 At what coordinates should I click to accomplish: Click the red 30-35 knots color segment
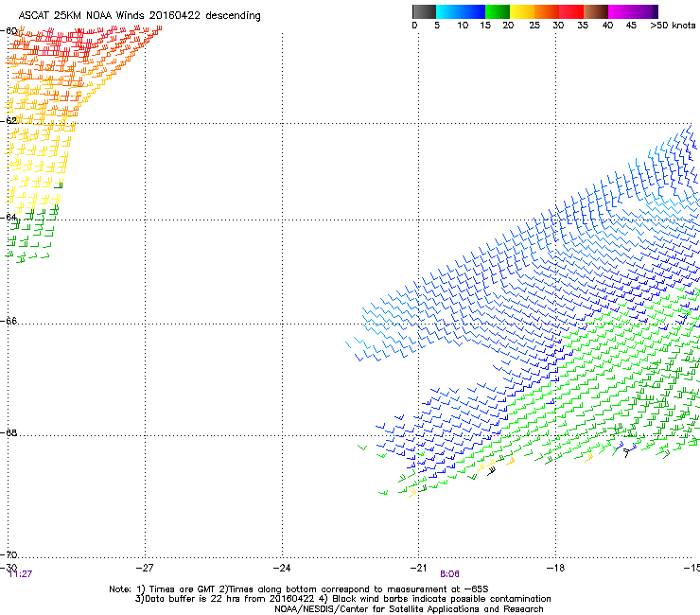(x=571, y=11)
